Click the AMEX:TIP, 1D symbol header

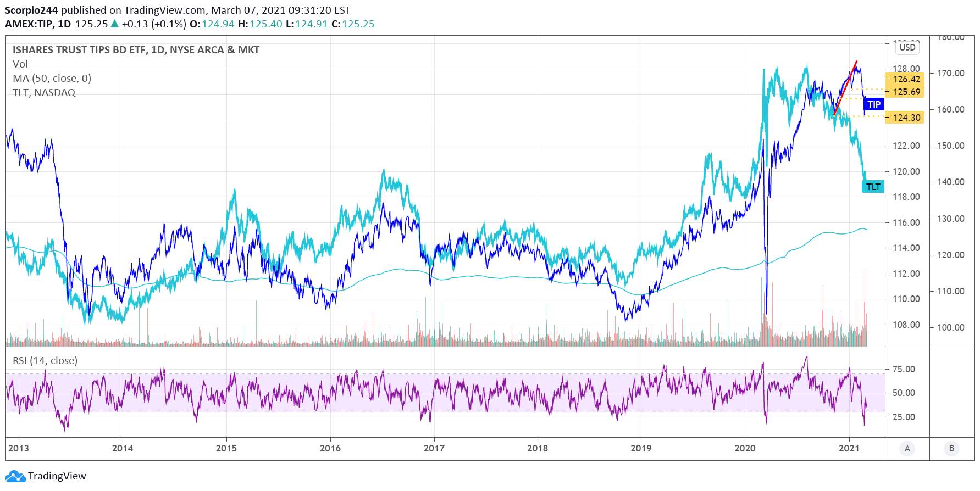tap(38, 24)
